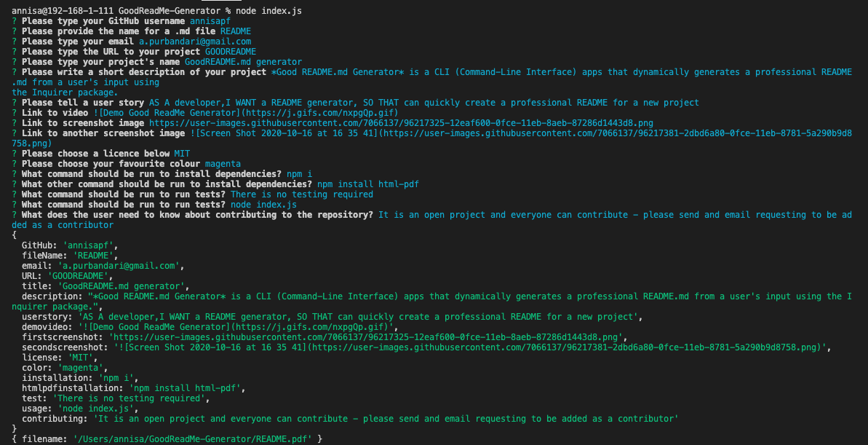Click the prompt question about contributing to the repository

click(198, 215)
